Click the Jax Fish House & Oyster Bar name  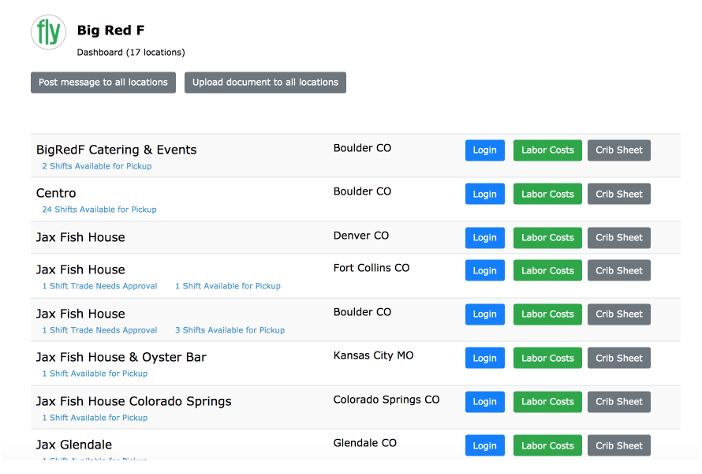pyautogui.click(x=121, y=357)
